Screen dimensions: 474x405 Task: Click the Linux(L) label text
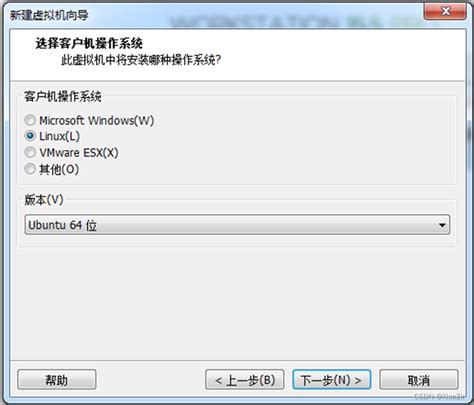point(60,136)
